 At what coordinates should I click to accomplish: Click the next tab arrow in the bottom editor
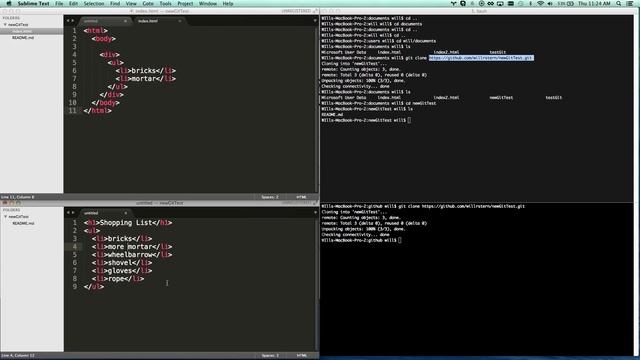[x=73, y=213]
